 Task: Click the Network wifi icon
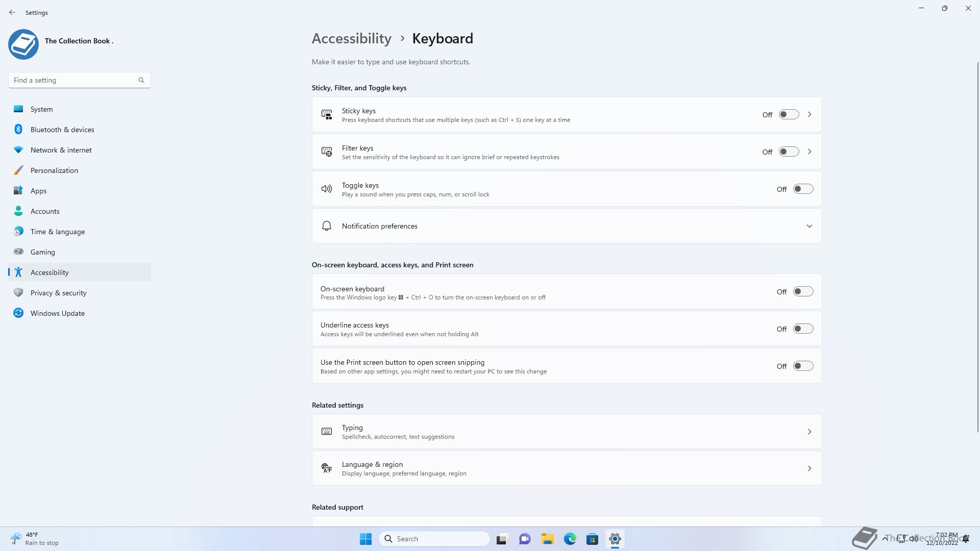coord(18,149)
